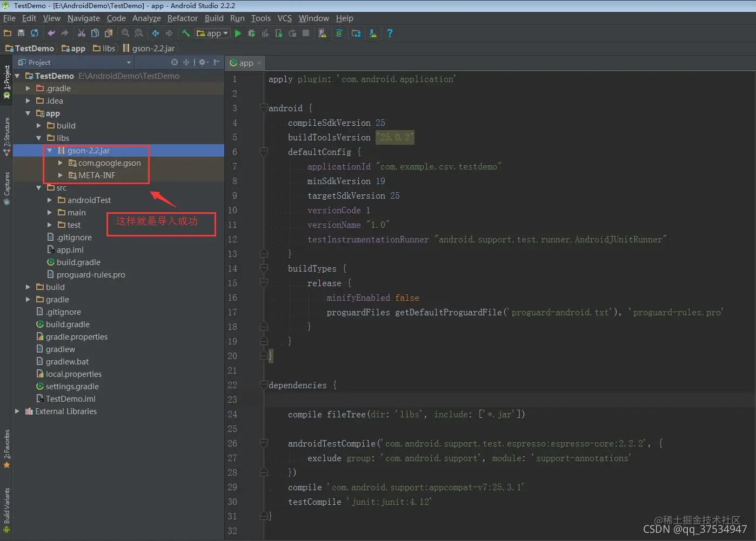Click the gson-2.2.jar breadcrumb
Screen dimensions: 756x541
coord(149,48)
